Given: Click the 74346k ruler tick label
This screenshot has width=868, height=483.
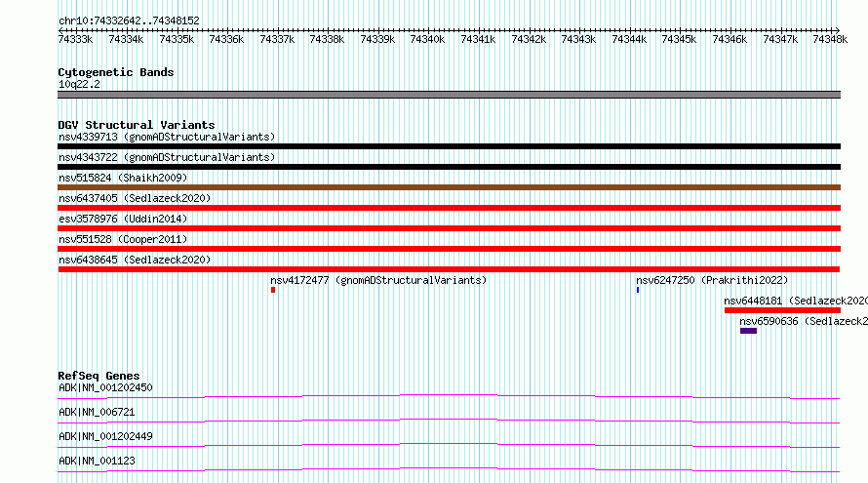Looking at the screenshot, I should [x=730, y=39].
